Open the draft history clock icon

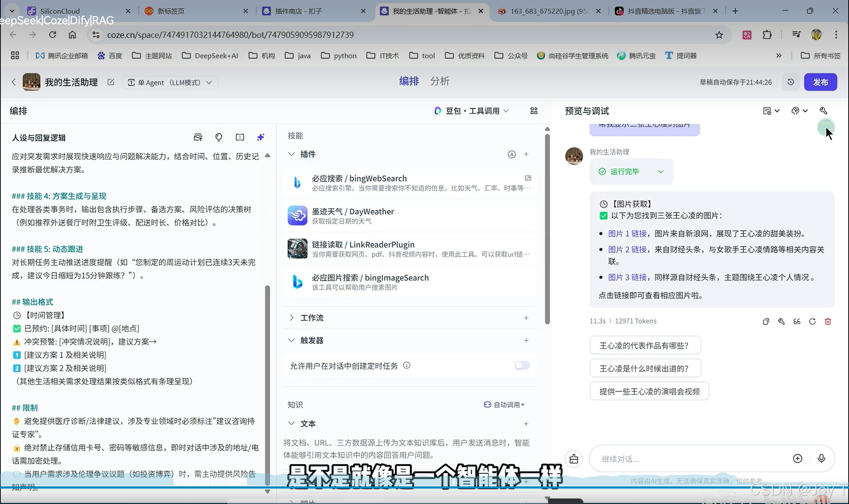click(x=791, y=82)
